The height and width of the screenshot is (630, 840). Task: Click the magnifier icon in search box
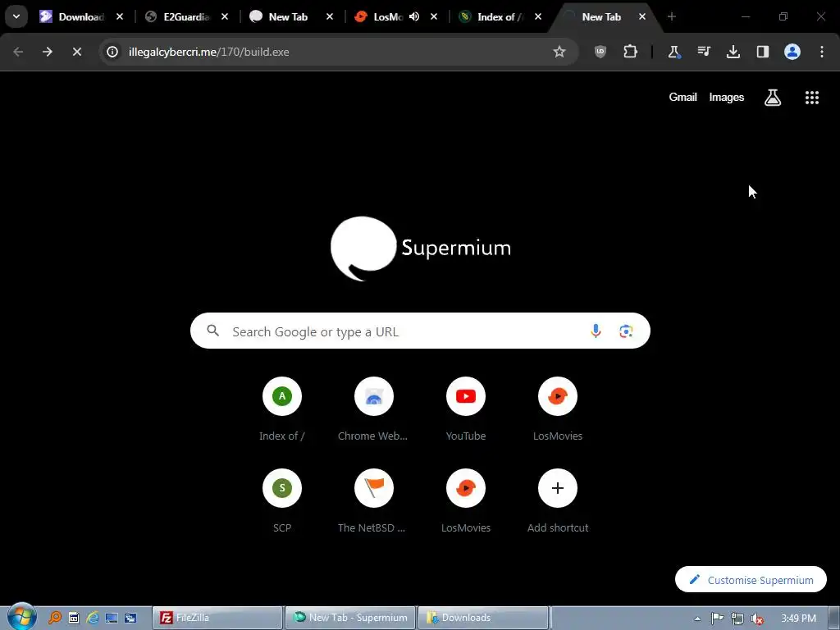pos(212,331)
